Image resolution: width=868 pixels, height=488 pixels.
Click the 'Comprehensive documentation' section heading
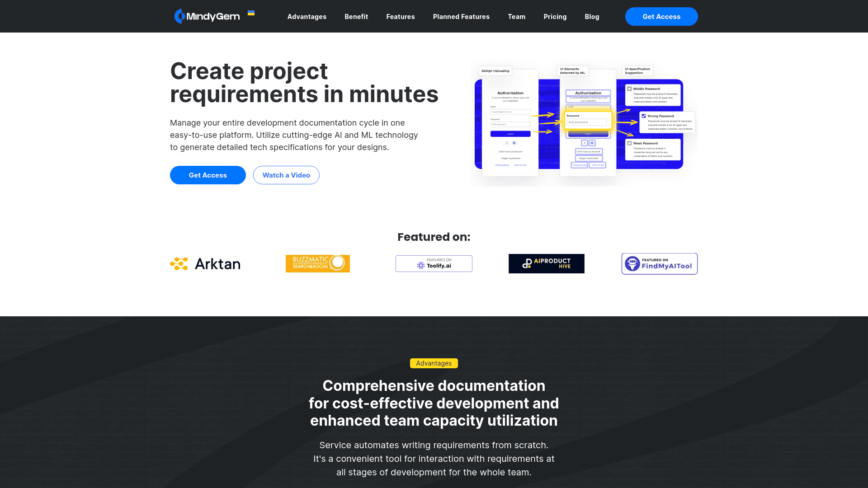(434, 403)
